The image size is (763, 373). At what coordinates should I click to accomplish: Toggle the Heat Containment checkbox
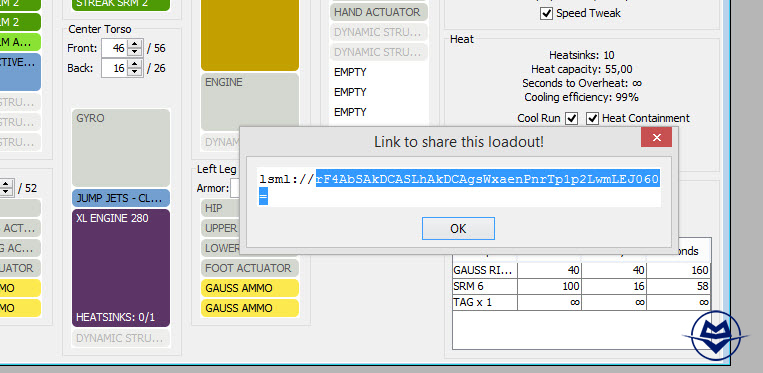[592, 118]
